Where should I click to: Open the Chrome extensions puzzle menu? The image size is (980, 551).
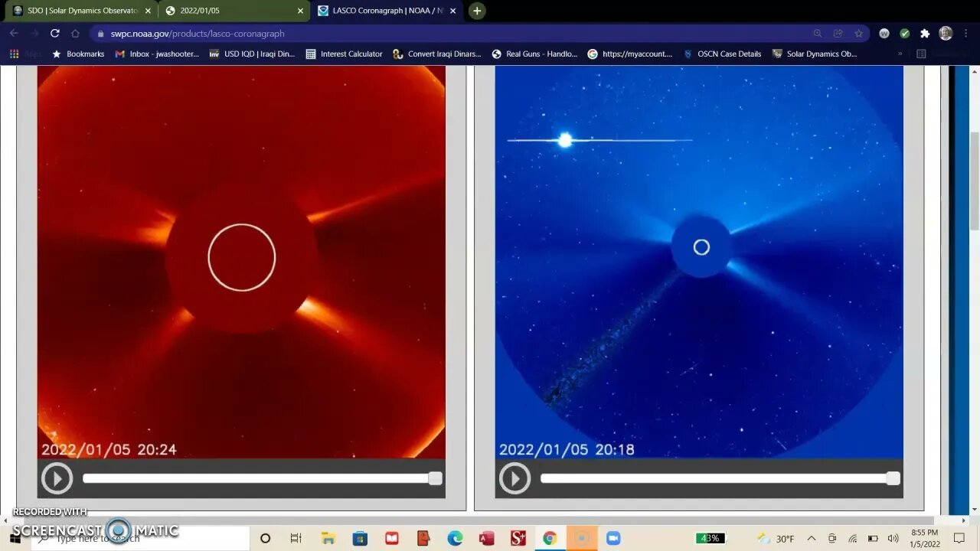(x=925, y=34)
